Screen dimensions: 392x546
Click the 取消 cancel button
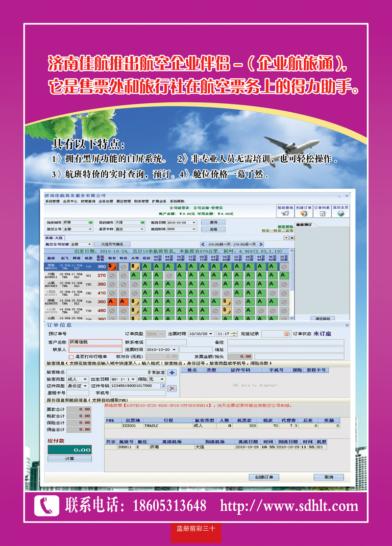click(329, 477)
